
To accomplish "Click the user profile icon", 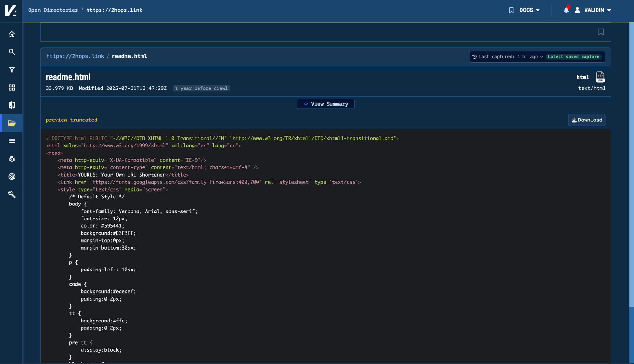I will coord(577,10).
